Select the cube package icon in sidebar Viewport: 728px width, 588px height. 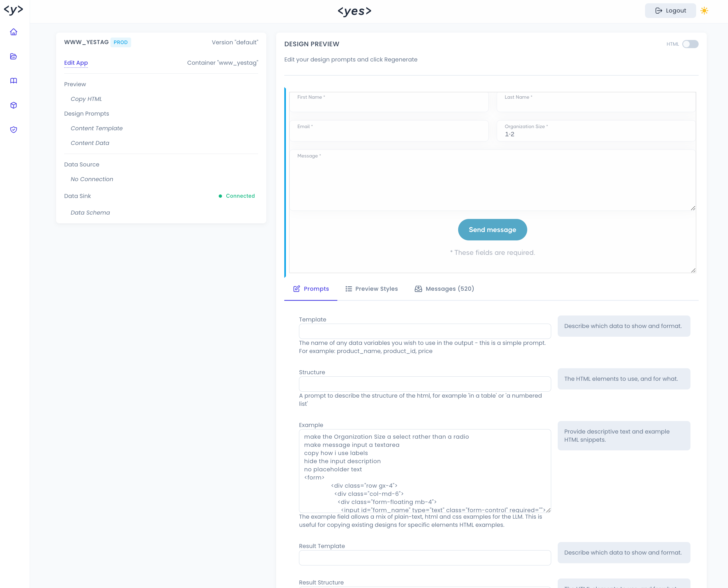click(14, 105)
